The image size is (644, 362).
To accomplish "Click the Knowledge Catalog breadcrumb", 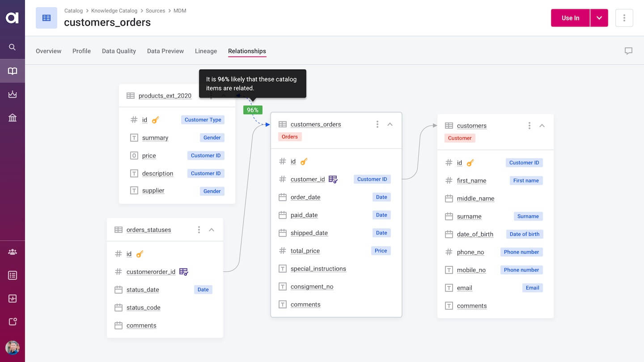I will tap(114, 11).
